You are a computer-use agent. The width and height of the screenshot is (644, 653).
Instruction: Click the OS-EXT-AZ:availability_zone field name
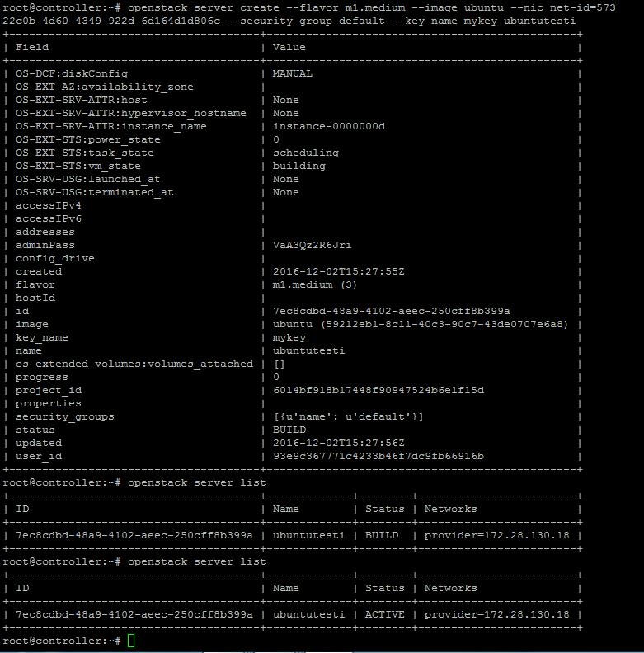pos(105,87)
